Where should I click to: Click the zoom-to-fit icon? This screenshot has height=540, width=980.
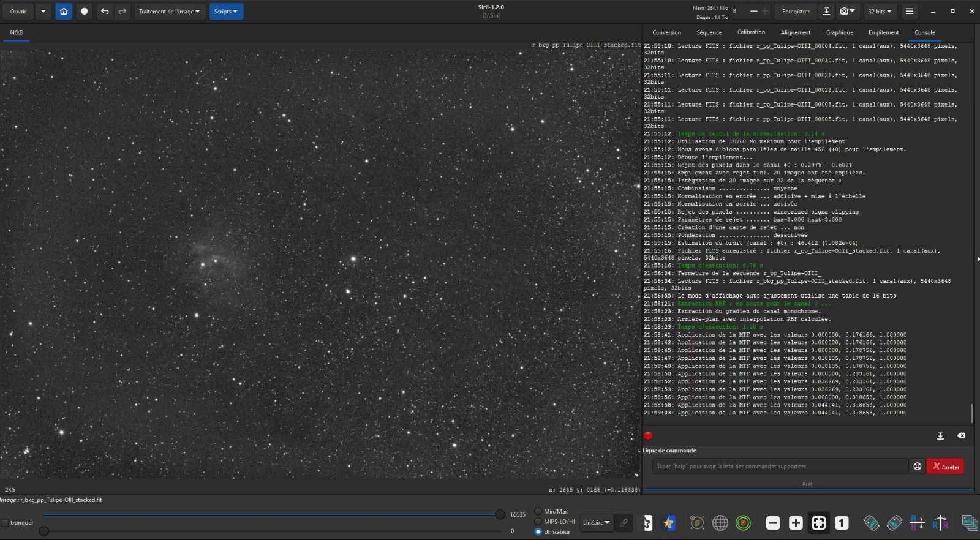point(819,523)
